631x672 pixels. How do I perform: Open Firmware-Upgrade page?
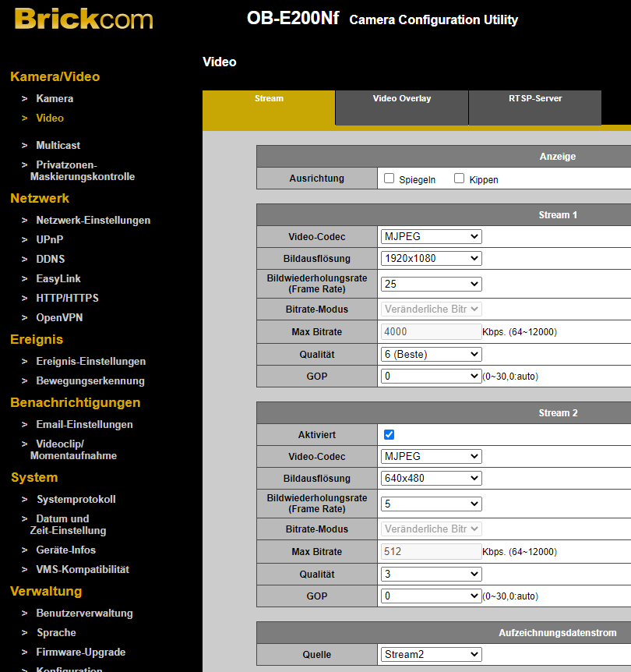point(80,653)
